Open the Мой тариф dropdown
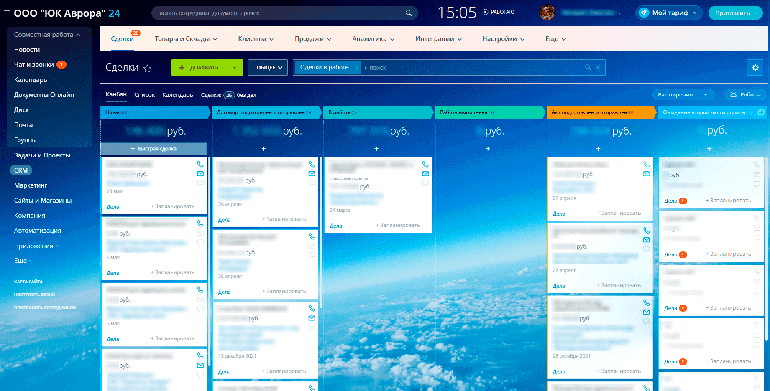This screenshot has height=391, width=770. (x=669, y=13)
